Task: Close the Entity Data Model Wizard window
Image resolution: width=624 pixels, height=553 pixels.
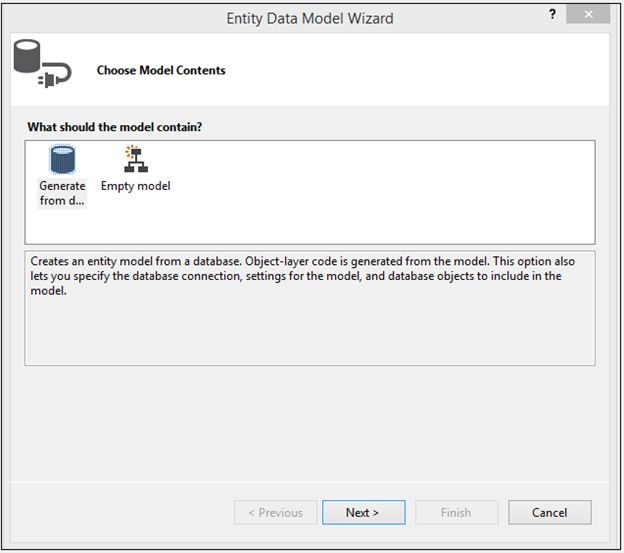Action: coord(587,15)
